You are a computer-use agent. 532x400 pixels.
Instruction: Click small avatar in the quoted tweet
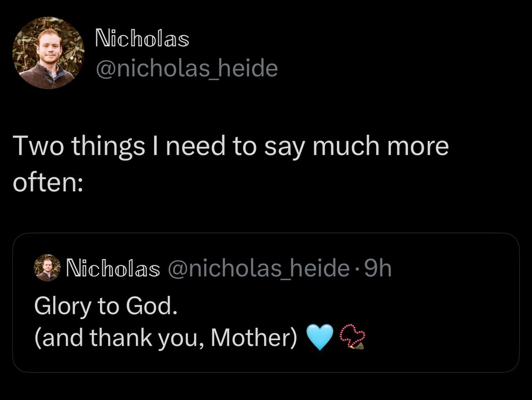[x=47, y=268]
